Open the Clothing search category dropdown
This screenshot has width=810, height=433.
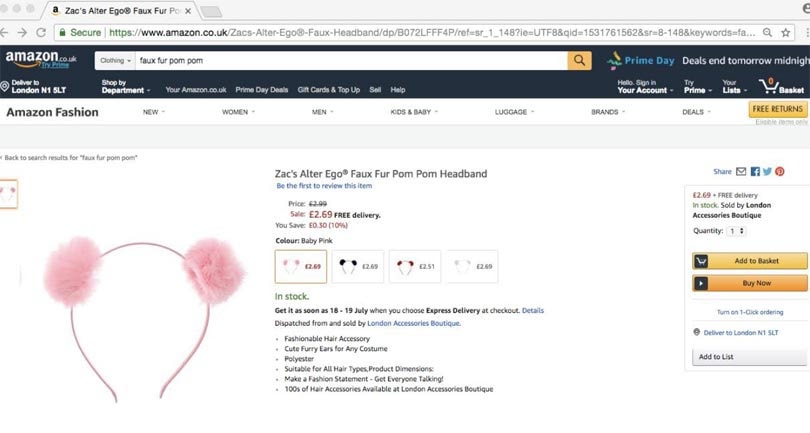pos(114,61)
